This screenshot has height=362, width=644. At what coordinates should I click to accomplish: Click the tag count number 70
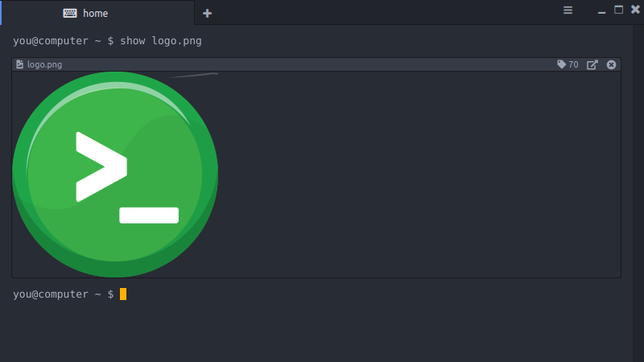(x=573, y=64)
